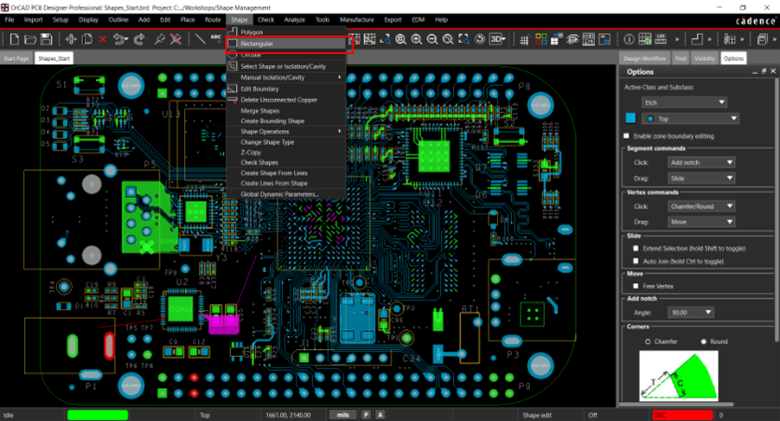Select the Add Line tool icon

point(200,39)
